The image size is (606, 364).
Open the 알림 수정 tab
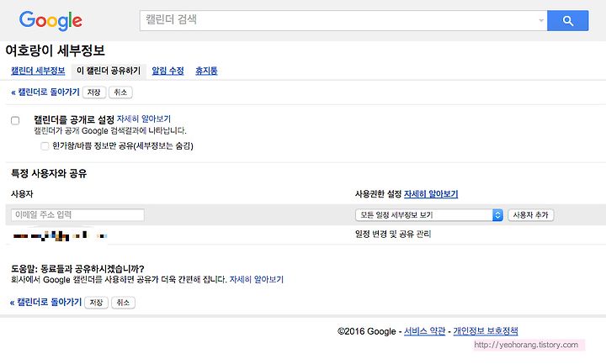pos(167,71)
